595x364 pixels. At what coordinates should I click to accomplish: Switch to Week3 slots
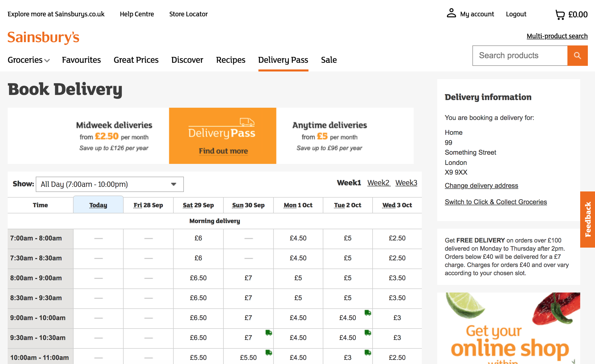pyautogui.click(x=406, y=183)
